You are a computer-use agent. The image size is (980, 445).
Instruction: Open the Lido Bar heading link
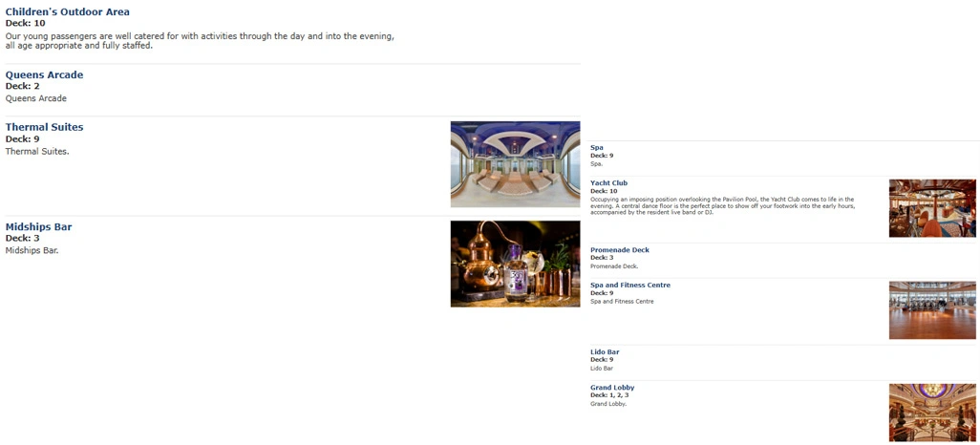coord(605,352)
